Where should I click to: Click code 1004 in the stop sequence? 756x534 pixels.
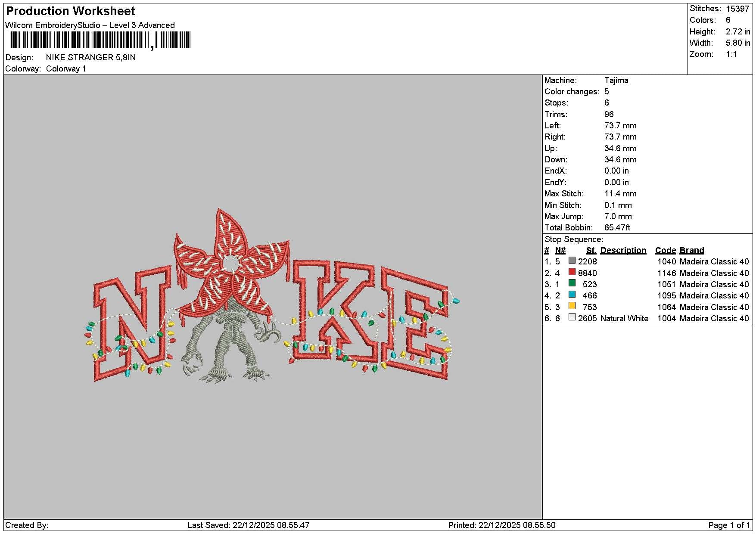click(666, 319)
